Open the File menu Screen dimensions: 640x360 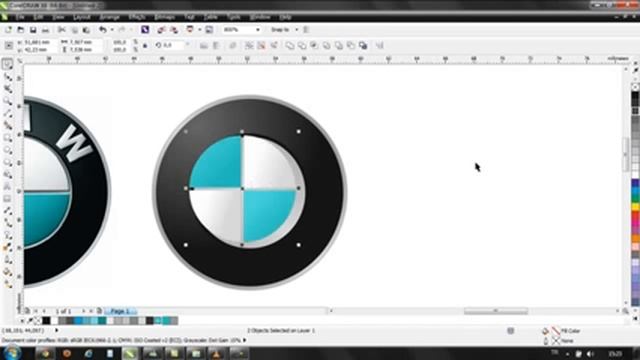click(20, 17)
